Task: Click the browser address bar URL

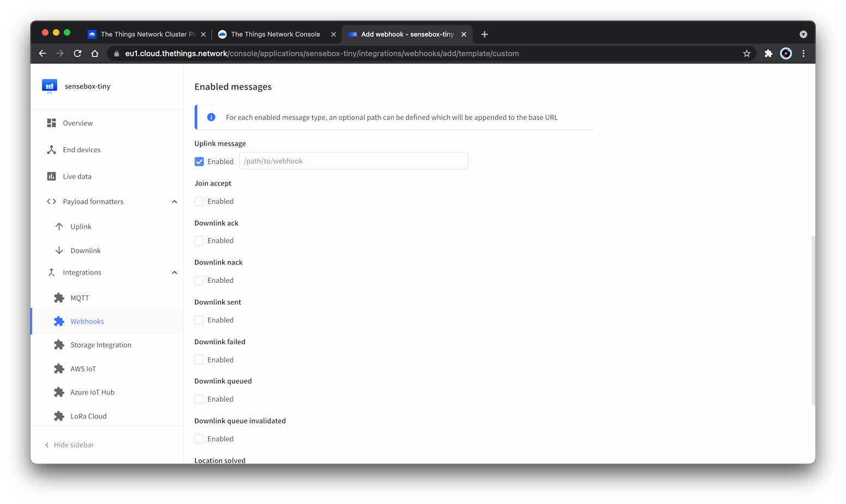Action: point(322,53)
